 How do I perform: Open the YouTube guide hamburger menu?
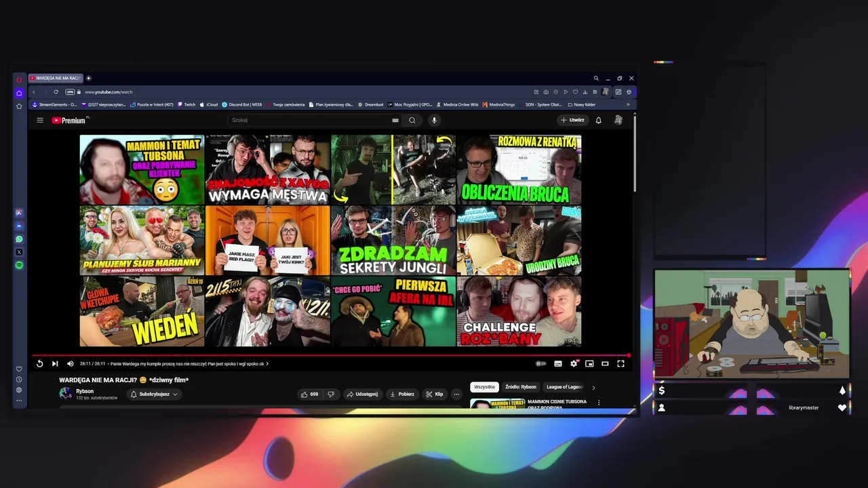(x=40, y=120)
